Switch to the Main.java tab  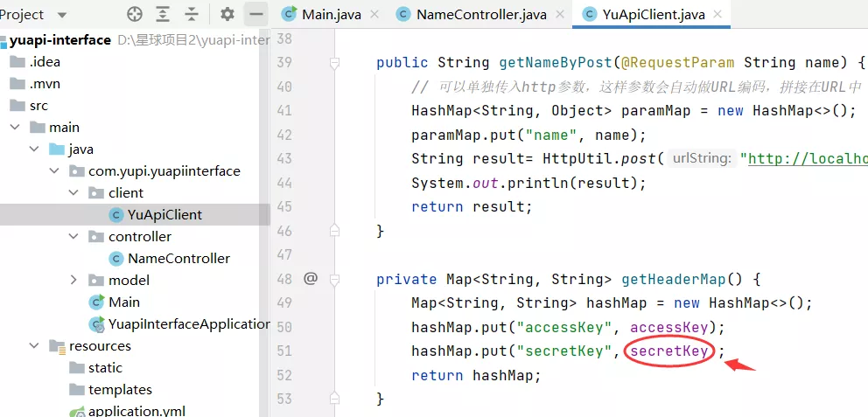pos(331,14)
